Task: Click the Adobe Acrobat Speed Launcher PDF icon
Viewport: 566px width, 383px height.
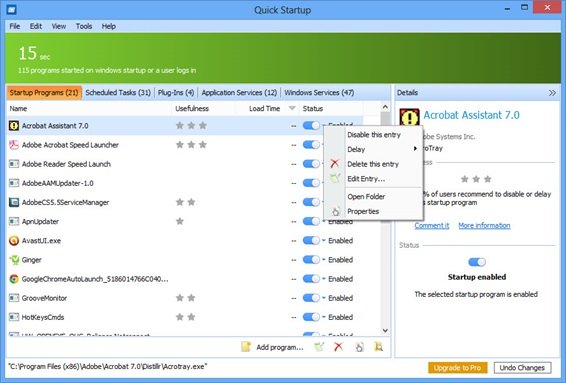Action: 14,145
